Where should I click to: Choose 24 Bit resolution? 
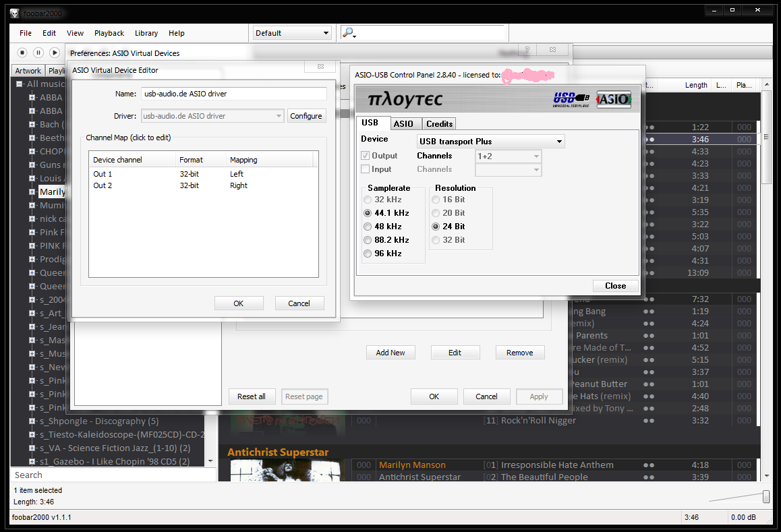coord(436,227)
